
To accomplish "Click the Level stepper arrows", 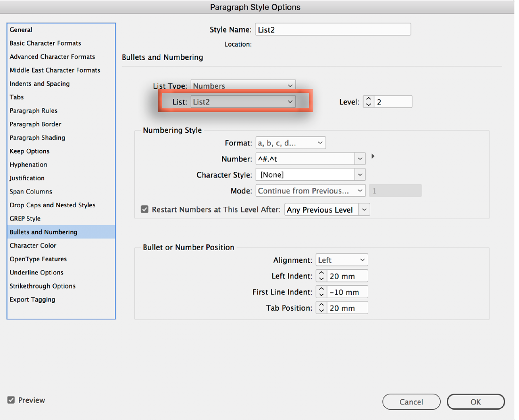I will click(x=368, y=102).
